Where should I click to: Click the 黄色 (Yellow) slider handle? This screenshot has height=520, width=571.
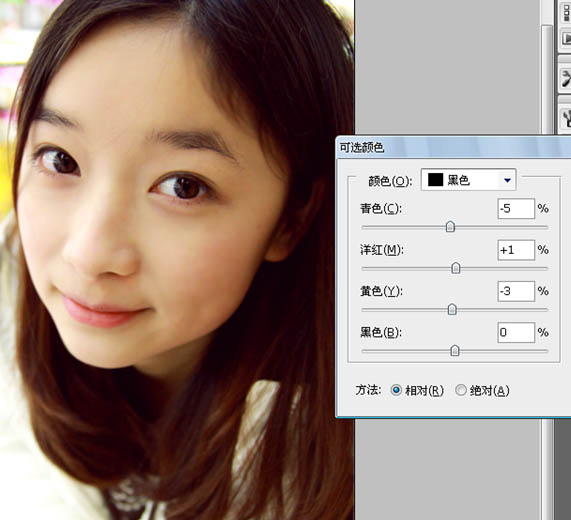coord(452,310)
